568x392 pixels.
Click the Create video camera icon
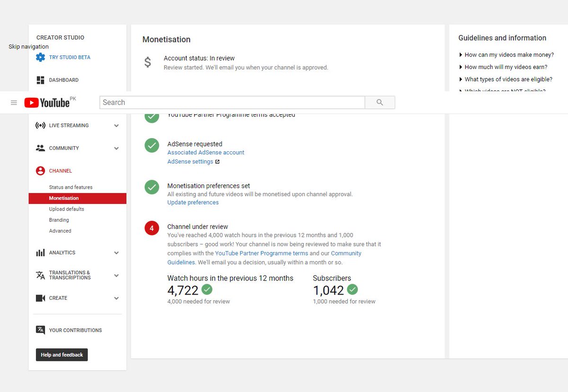pos(41,298)
